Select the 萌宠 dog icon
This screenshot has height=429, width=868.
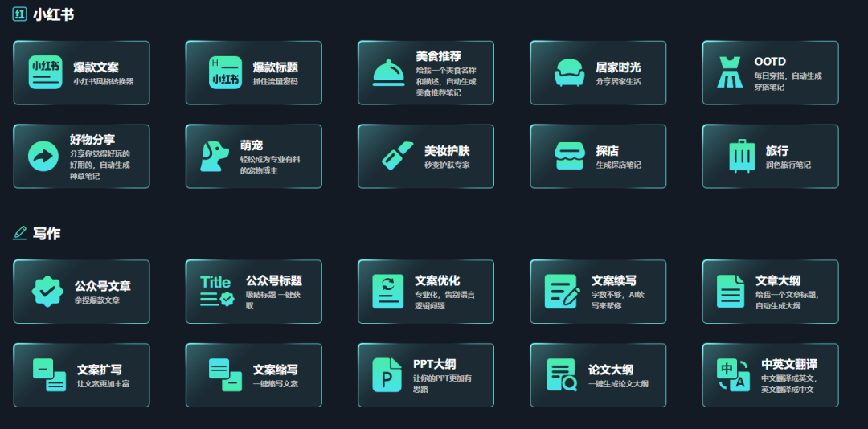(214, 157)
